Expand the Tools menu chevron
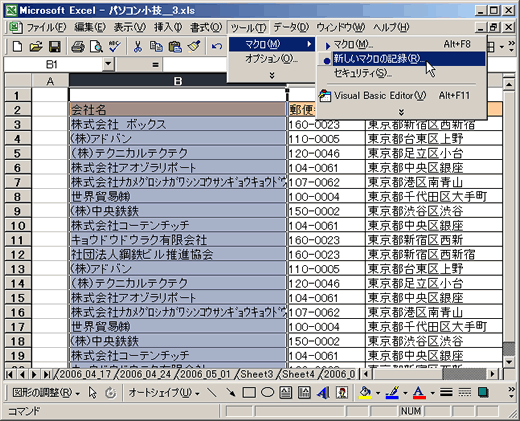 (x=272, y=76)
